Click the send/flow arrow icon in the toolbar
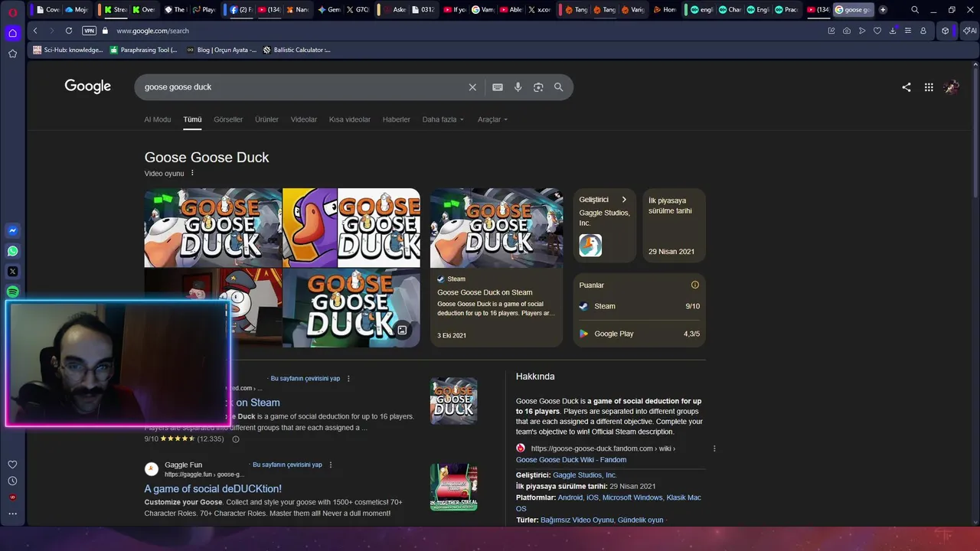980x551 pixels. [862, 31]
